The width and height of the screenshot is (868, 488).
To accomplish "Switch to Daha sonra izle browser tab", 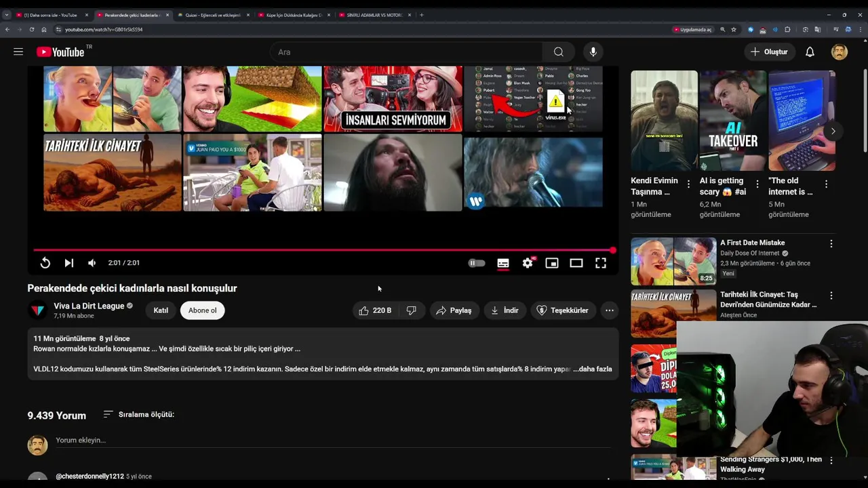I will point(50,15).
